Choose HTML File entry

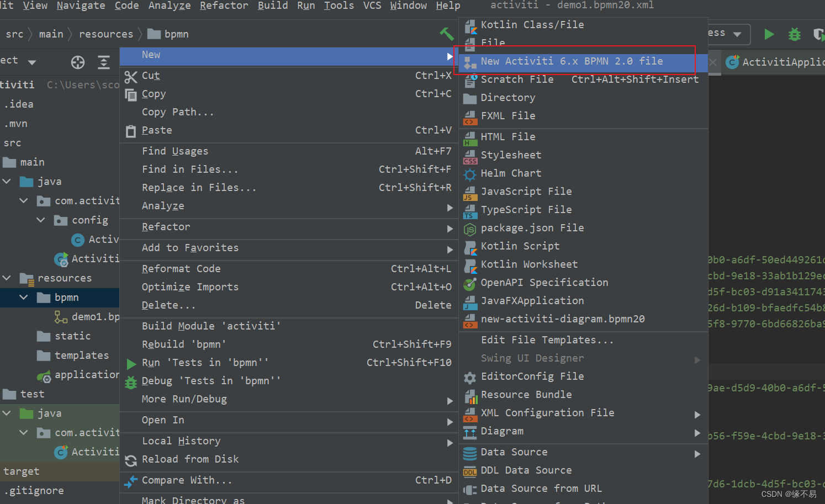pyautogui.click(x=583, y=137)
